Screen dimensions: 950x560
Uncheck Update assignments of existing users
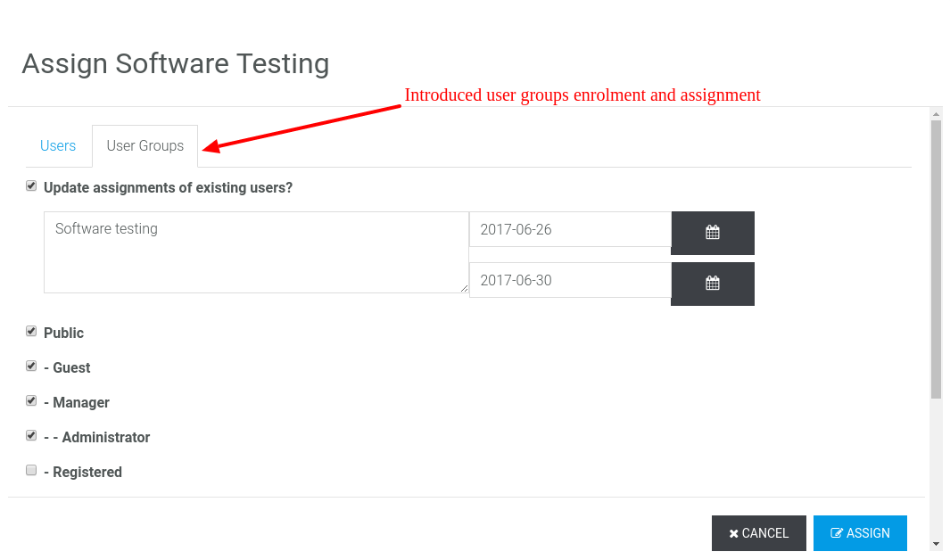pos(31,186)
